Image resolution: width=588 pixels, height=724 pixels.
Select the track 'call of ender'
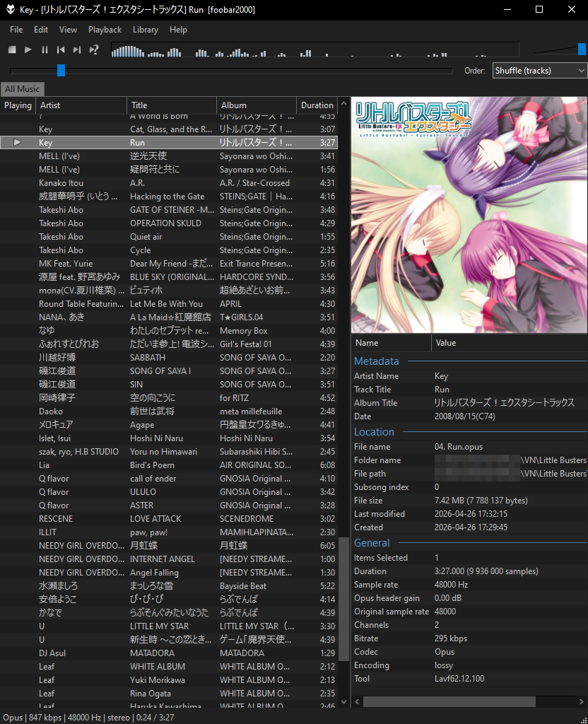[x=169, y=479]
